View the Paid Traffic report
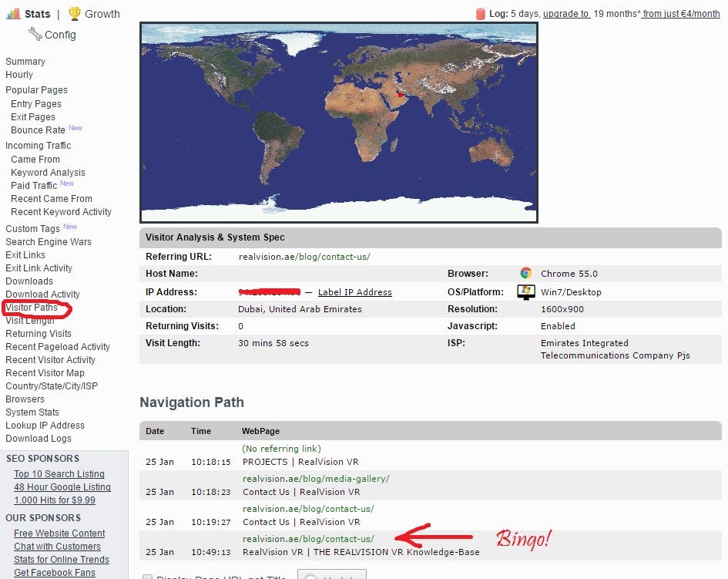 (34, 185)
